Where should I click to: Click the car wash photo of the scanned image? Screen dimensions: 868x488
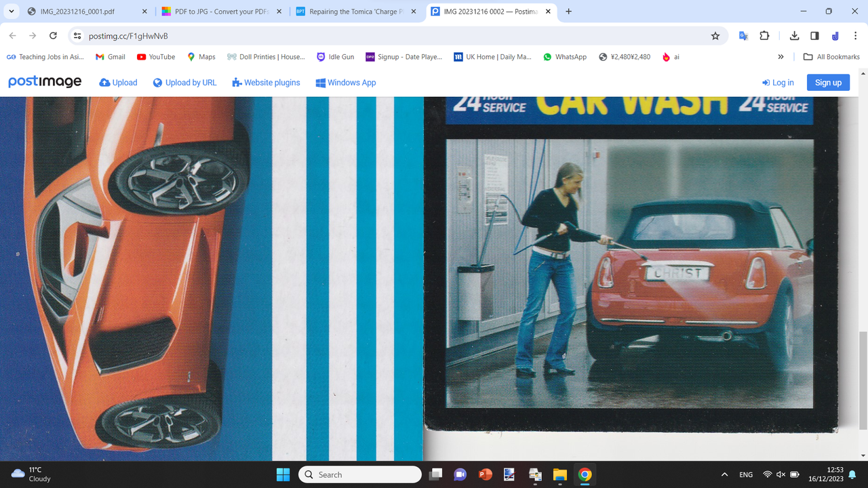pos(629,273)
